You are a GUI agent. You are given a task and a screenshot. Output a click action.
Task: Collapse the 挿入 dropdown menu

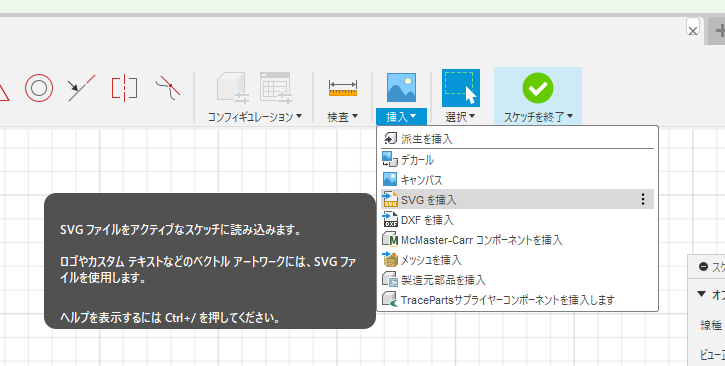click(x=401, y=117)
